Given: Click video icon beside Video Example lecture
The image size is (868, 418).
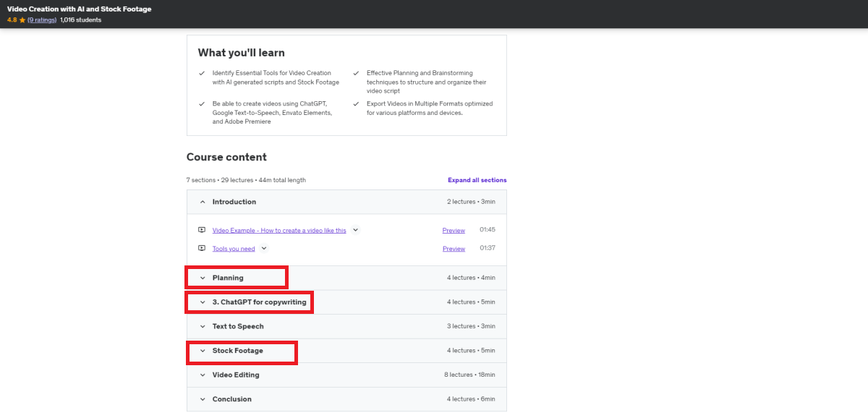Looking at the screenshot, I should (x=202, y=230).
